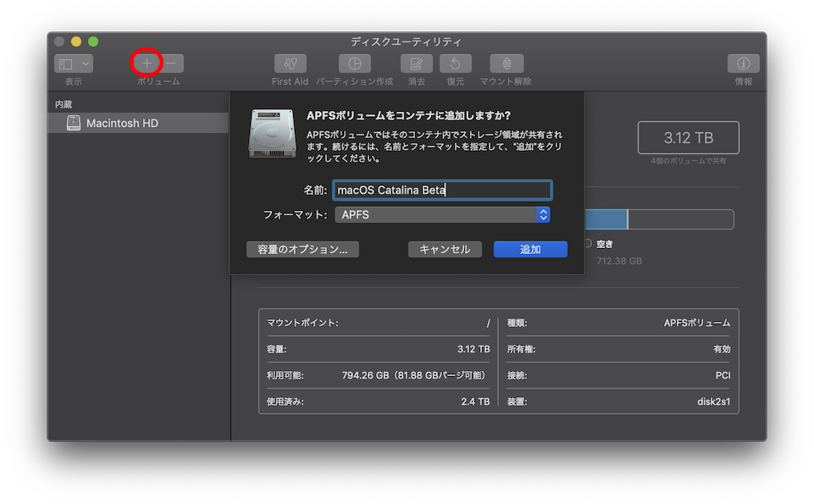Open the 情報 info button
The height and width of the screenshot is (504, 814).
pyautogui.click(x=744, y=64)
